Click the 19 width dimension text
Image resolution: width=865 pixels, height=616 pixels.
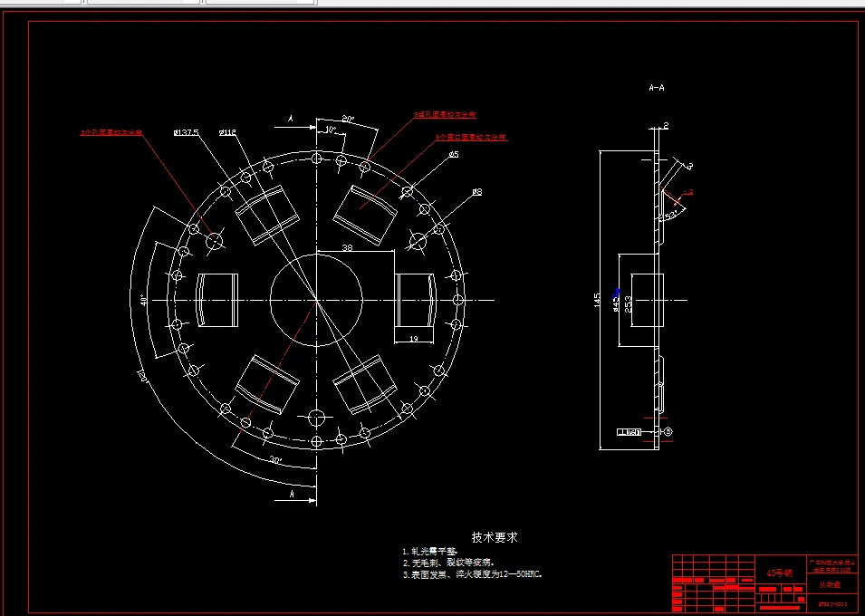pos(414,339)
